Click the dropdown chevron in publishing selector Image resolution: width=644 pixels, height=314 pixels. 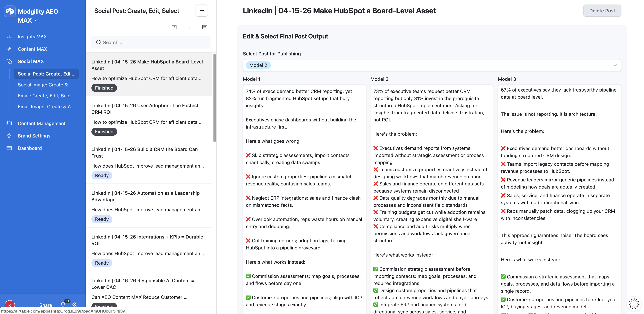(615, 65)
